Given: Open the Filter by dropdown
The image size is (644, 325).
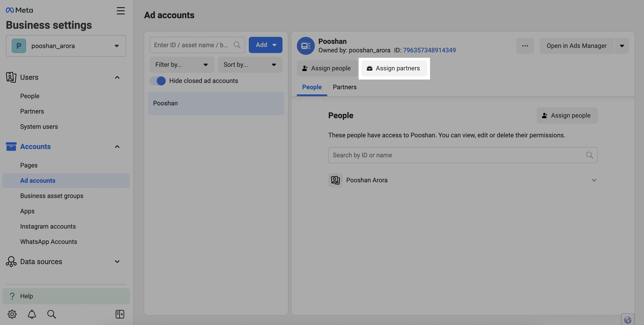Looking at the screenshot, I should point(182,65).
